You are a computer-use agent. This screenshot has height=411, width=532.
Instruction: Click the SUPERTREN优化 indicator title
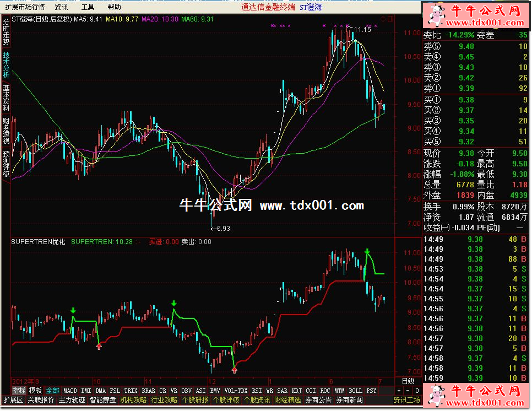(x=38, y=242)
